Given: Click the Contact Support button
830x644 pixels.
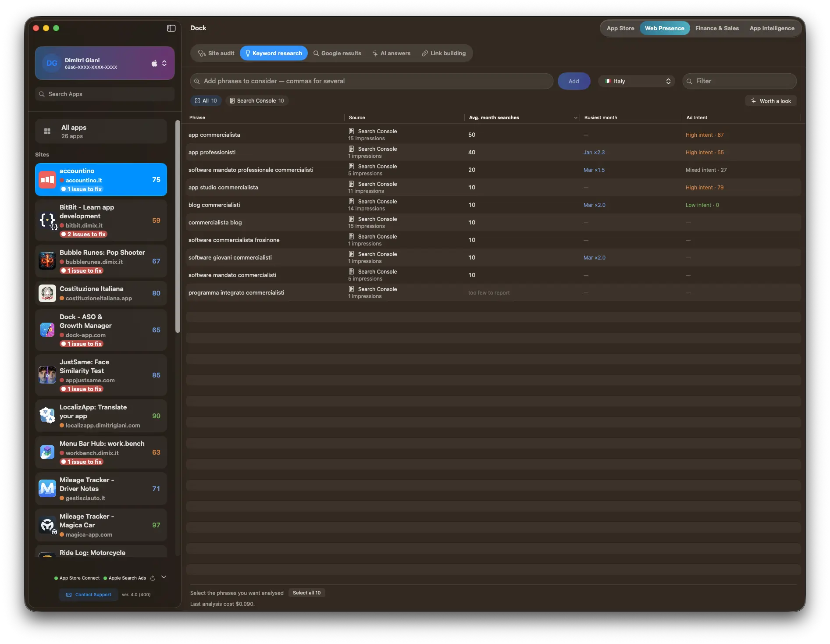Looking at the screenshot, I should pos(89,595).
